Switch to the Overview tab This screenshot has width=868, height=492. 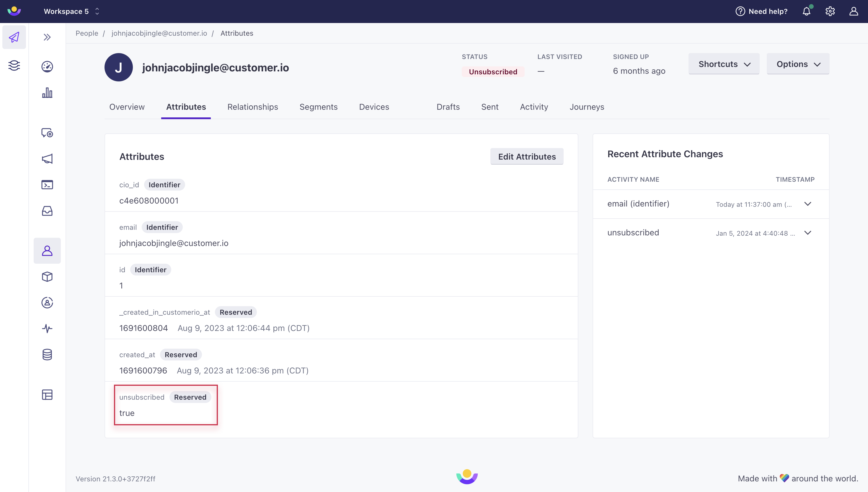coord(127,107)
